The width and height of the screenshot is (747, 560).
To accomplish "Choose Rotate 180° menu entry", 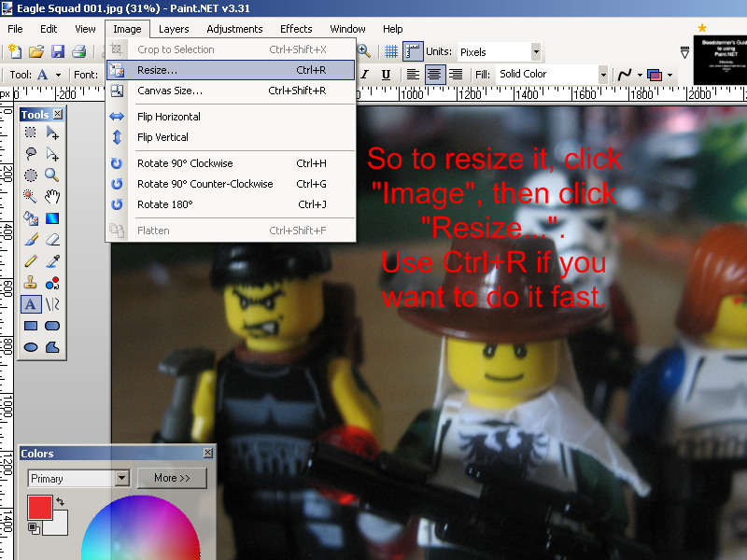I will (x=231, y=204).
